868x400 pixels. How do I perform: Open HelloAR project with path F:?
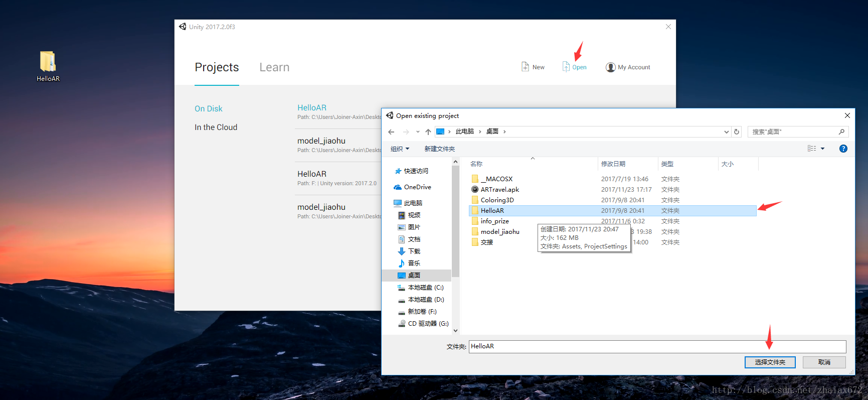(x=312, y=174)
